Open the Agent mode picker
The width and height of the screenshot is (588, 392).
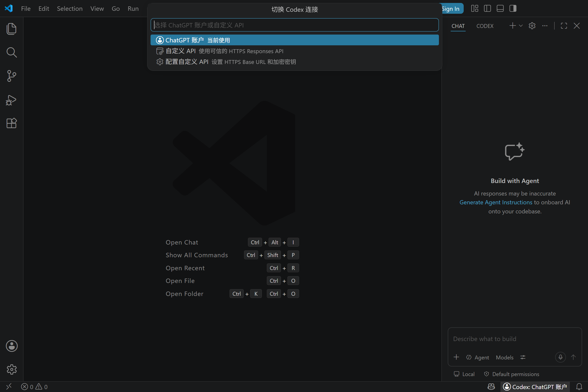tap(478, 357)
